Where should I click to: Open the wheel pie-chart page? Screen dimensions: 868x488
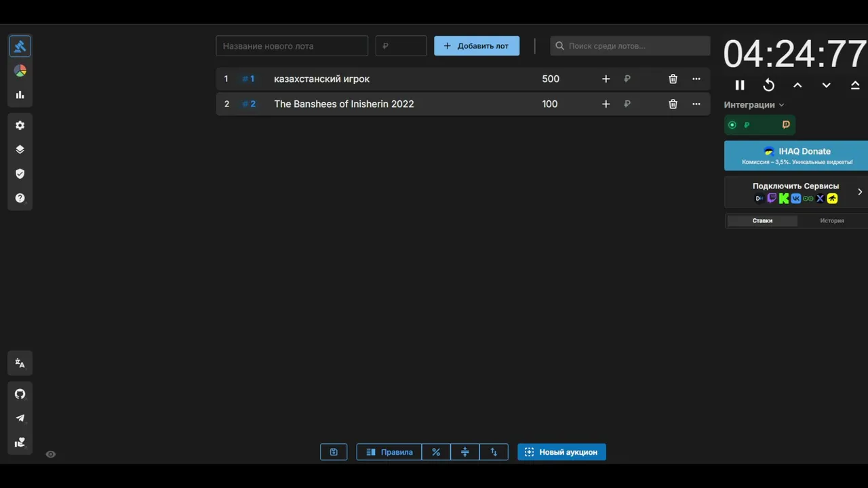click(x=20, y=70)
